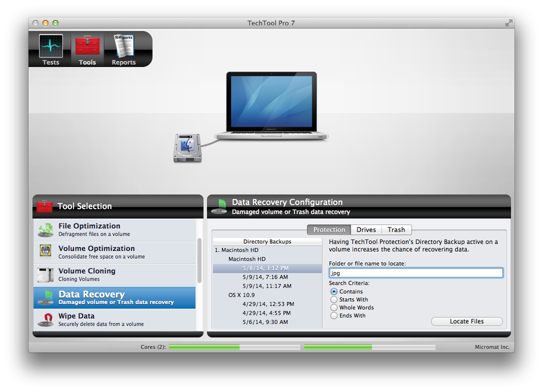
Task: Click the Locate Files button
Action: [466, 321]
